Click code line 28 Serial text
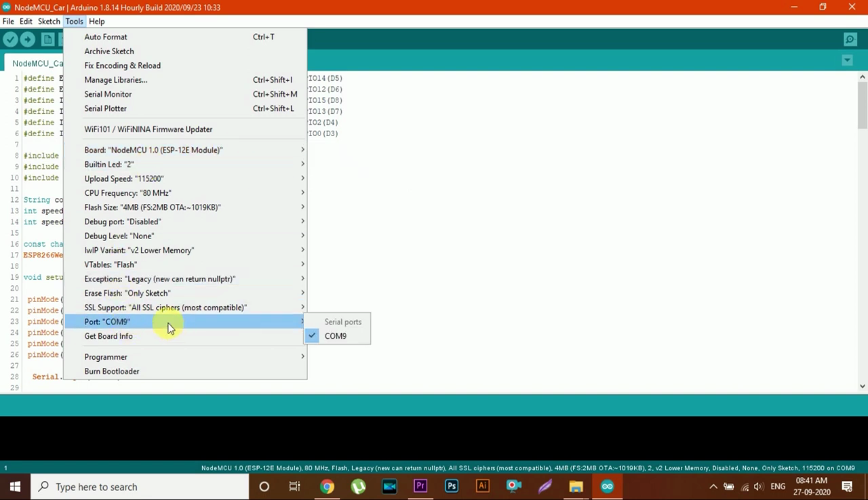 [x=45, y=377]
